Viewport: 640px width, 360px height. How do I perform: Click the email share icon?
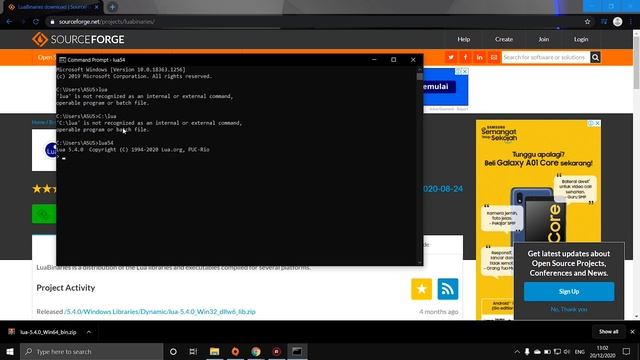coord(494,58)
